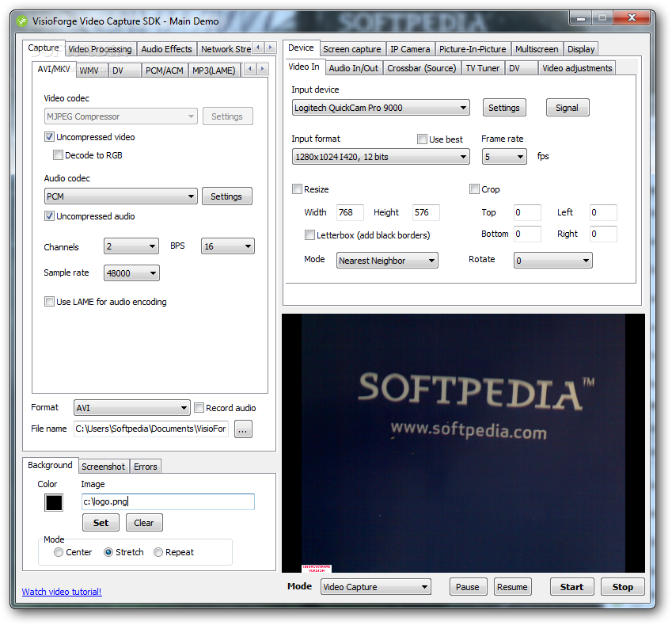The width and height of the screenshot is (672, 625).
Task: Open the Network Streaming tab
Action: tap(226, 49)
